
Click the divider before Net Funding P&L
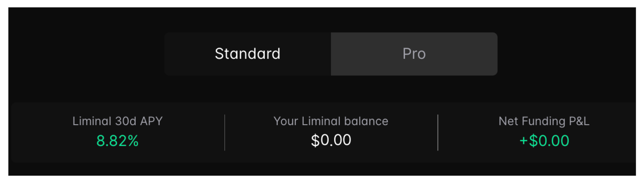pos(438,132)
